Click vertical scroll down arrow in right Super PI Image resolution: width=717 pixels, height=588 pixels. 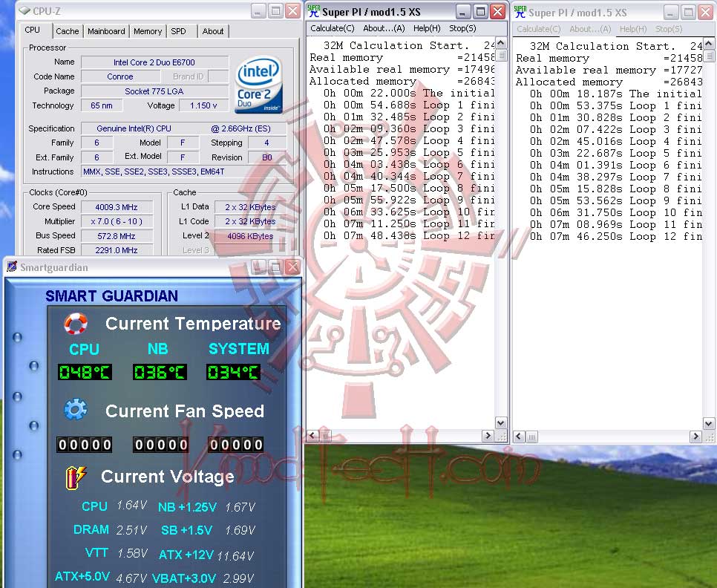[708, 424]
